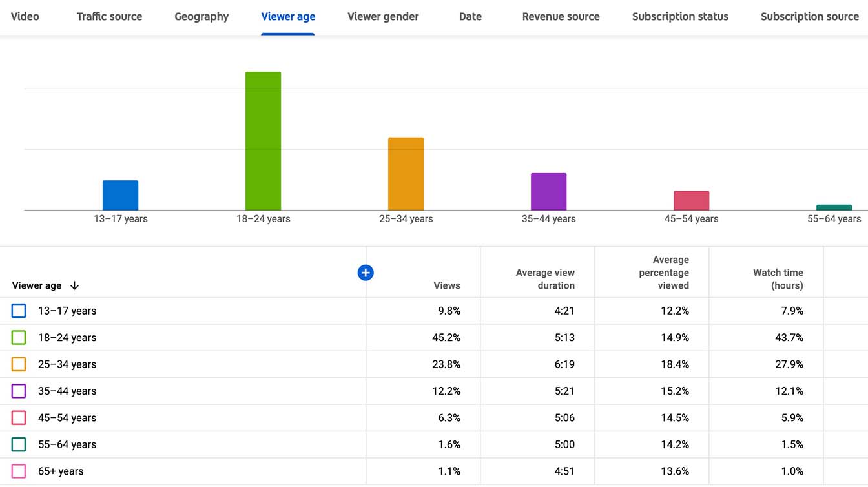Screen dimensions: 868x487
Task: Switch to the Date tab
Action: 470,17
